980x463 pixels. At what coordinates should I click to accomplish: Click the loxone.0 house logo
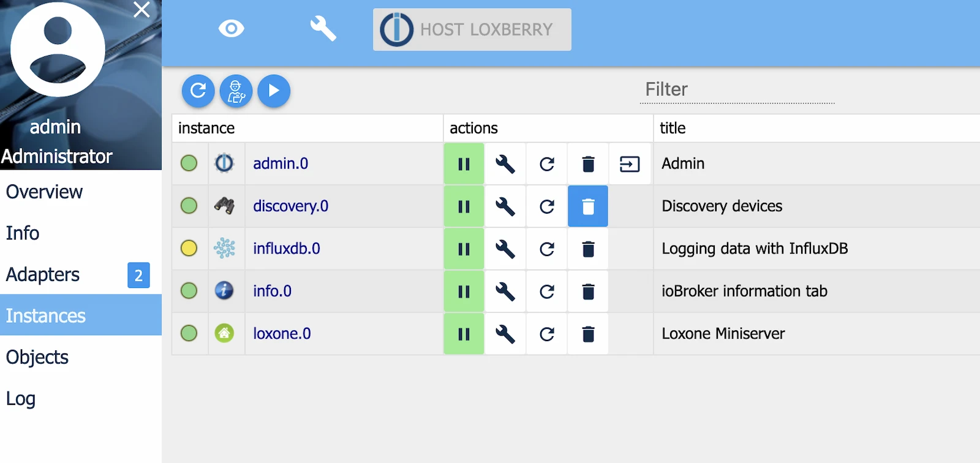[224, 333]
